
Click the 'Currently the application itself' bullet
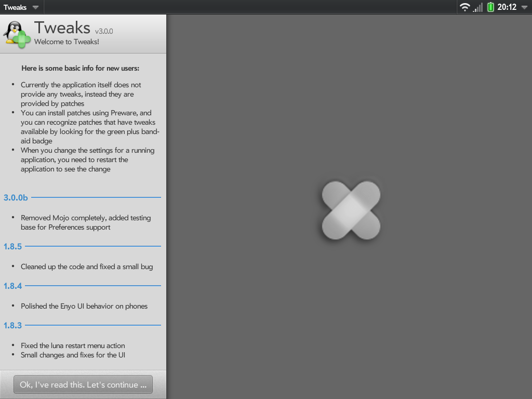tap(81, 94)
